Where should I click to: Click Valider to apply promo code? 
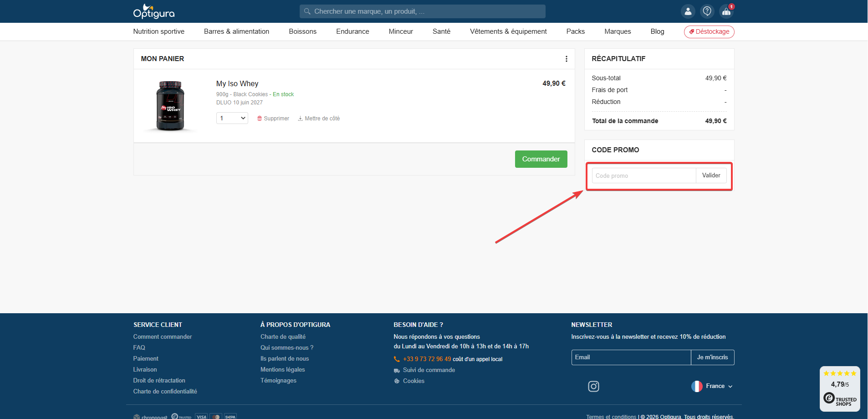pos(711,176)
